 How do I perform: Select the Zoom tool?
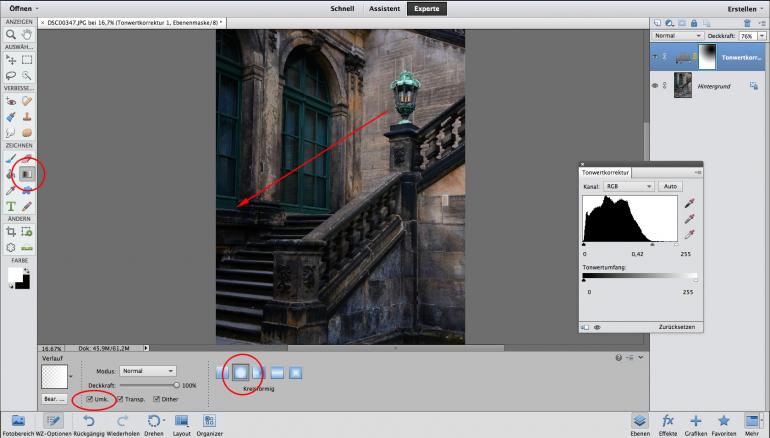11,34
